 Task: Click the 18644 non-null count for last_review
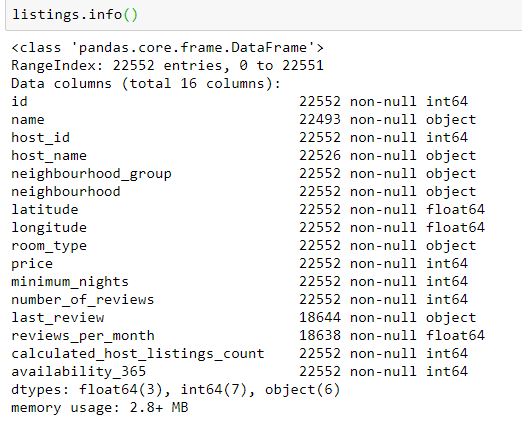pos(320,318)
